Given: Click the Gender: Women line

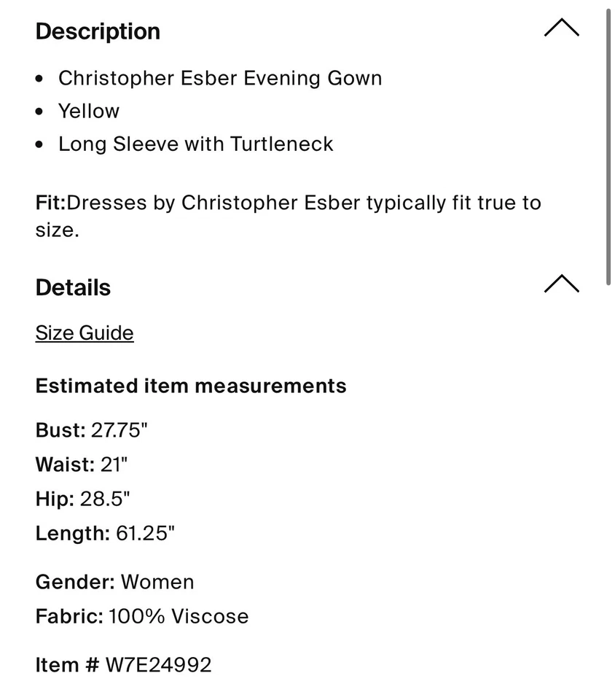Looking at the screenshot, I should click(114, 582).
